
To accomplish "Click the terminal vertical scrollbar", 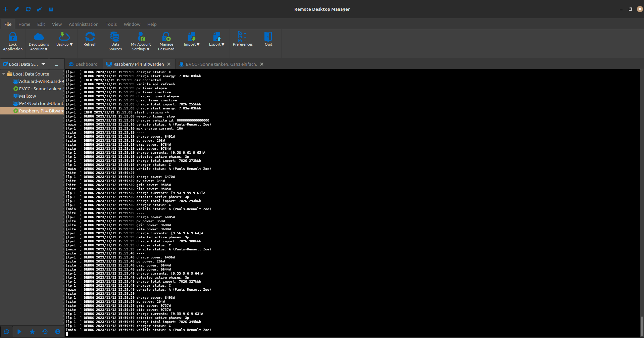I will click(x=641, y=325).
